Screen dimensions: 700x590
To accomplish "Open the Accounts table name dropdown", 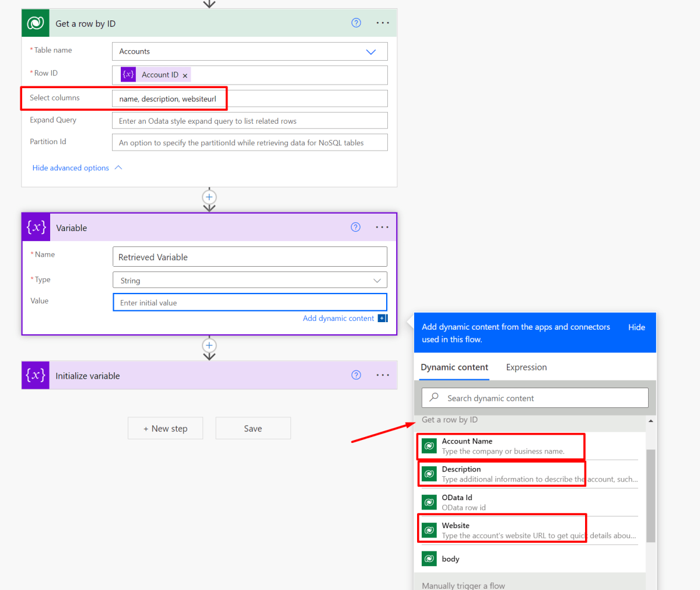I will (371, 51).
